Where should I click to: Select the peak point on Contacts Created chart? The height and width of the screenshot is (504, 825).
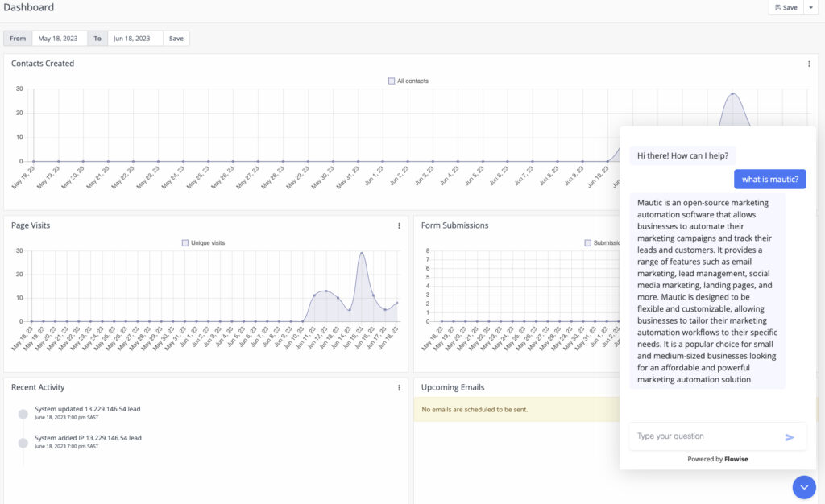tap(732, 94)
